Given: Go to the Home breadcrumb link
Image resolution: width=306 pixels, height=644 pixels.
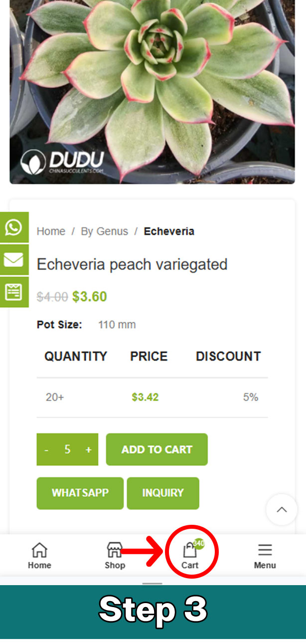Looking at the screenshot, I should 51,231.
